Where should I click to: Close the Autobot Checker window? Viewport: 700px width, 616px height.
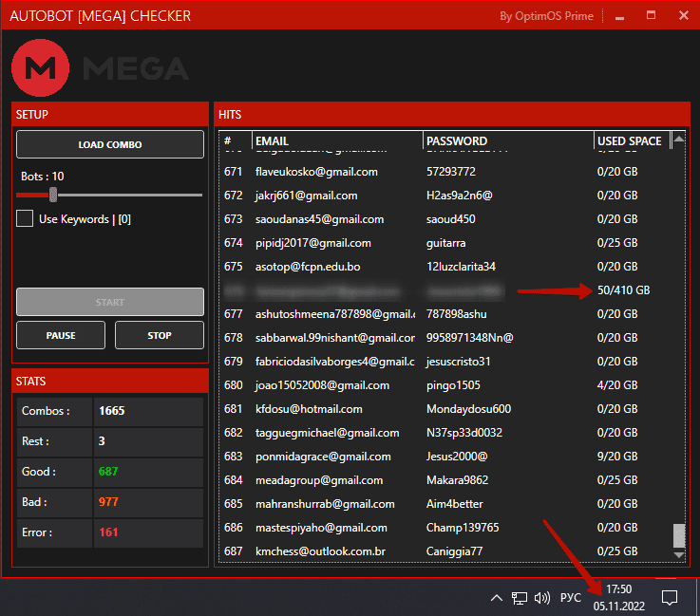tap(683, 16)
